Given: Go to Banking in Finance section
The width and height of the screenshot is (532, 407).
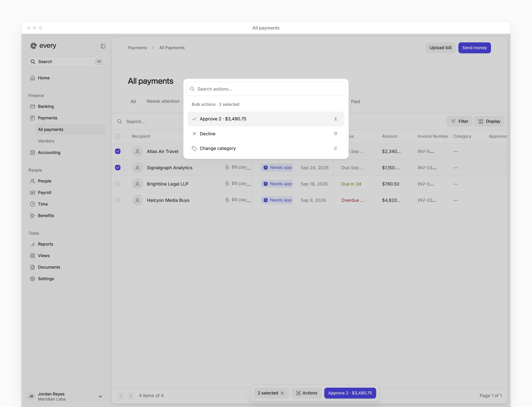Looking at the screenshot, I should point(66,106).
